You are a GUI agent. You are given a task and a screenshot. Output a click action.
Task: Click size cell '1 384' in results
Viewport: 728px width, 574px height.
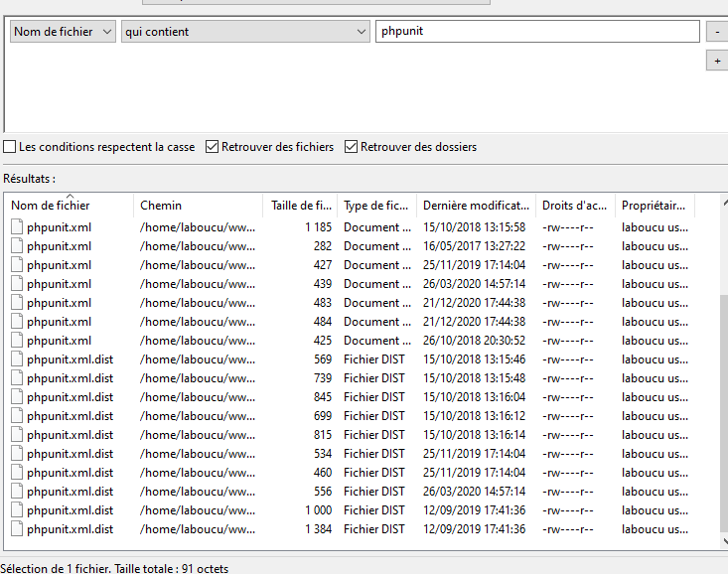[x=319, y=529]
